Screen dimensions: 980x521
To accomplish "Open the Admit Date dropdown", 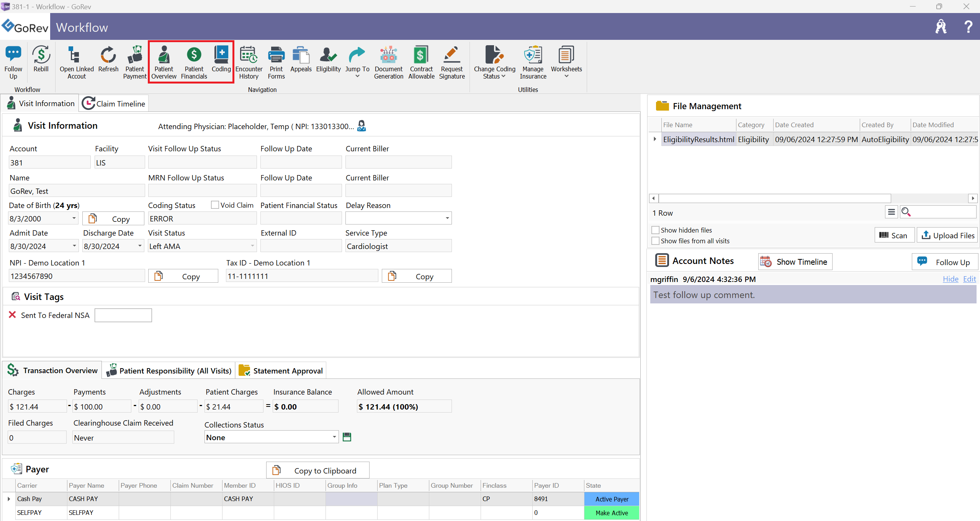I will pos(74,246).
